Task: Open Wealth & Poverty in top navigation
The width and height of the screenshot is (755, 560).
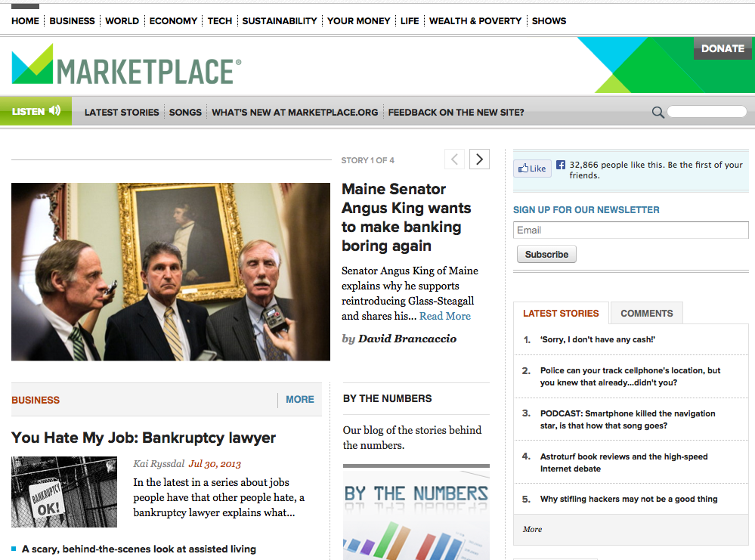Action: [475, 20]
